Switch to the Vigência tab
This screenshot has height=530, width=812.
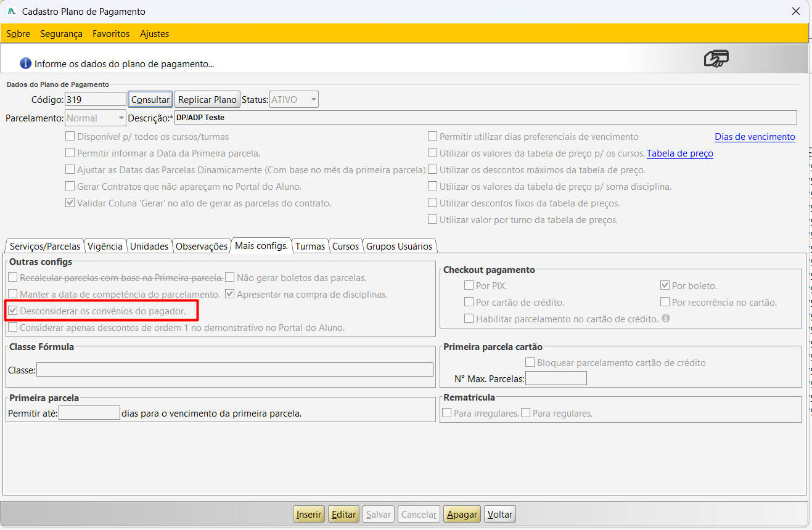pos(105,246)
